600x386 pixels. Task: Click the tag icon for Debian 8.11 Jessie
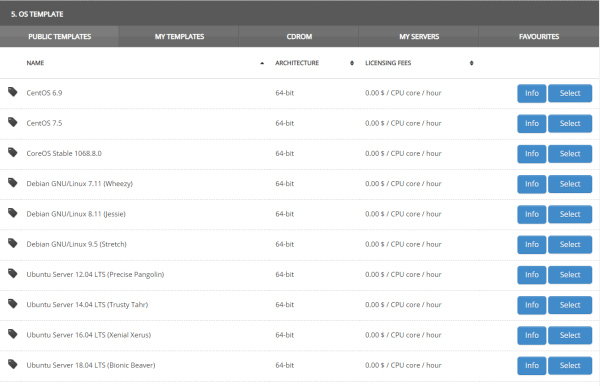coord(13,213)
